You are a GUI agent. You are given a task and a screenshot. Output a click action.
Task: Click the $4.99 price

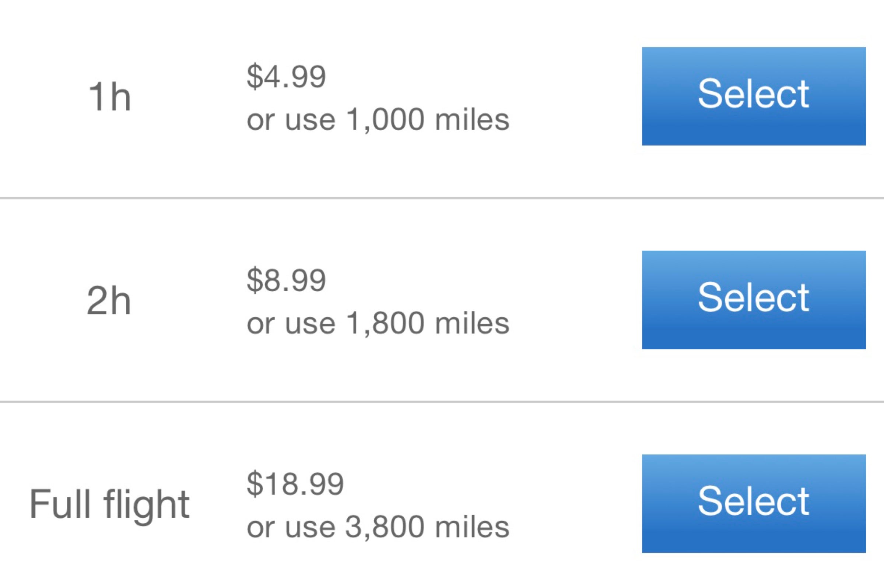click(286, 77)
